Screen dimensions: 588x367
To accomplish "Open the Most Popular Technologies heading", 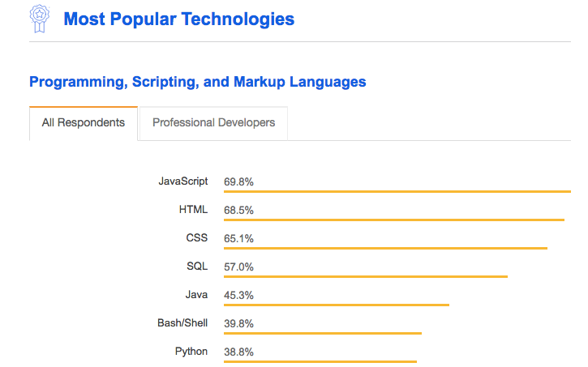I will tap(178, 19).
